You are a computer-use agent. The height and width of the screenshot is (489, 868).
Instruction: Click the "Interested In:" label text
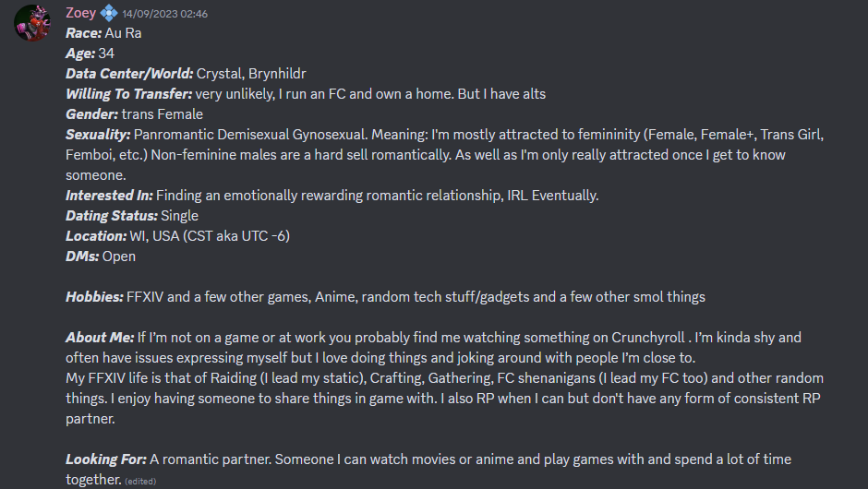(x=109, y=196)
